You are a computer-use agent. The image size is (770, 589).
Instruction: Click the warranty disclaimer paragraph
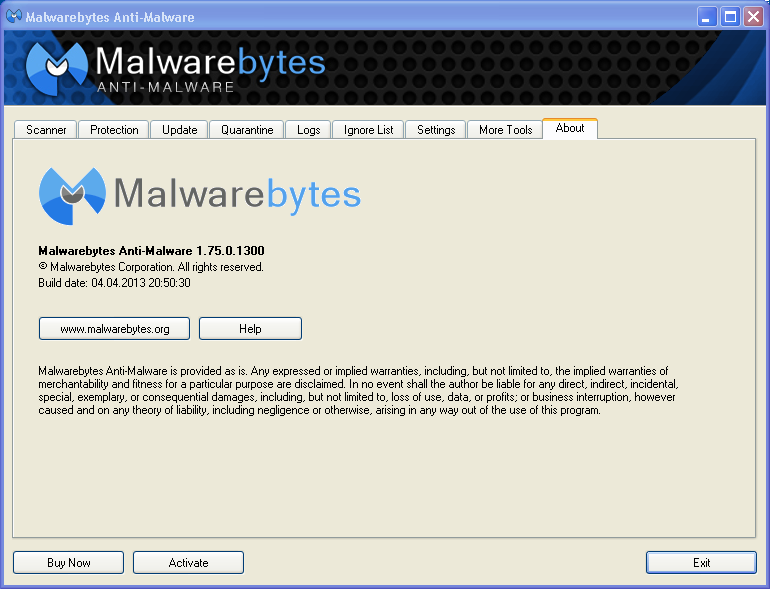point(358,391)
